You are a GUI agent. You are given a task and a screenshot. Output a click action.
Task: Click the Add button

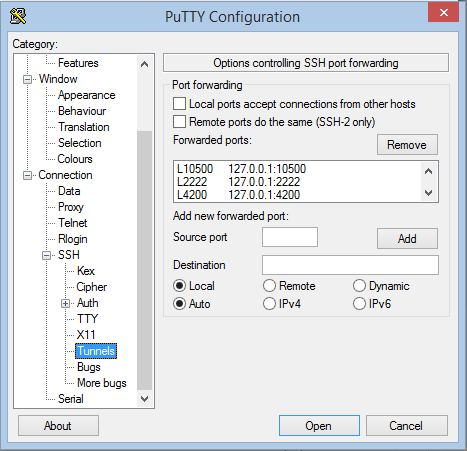click(x=407, y=238)
